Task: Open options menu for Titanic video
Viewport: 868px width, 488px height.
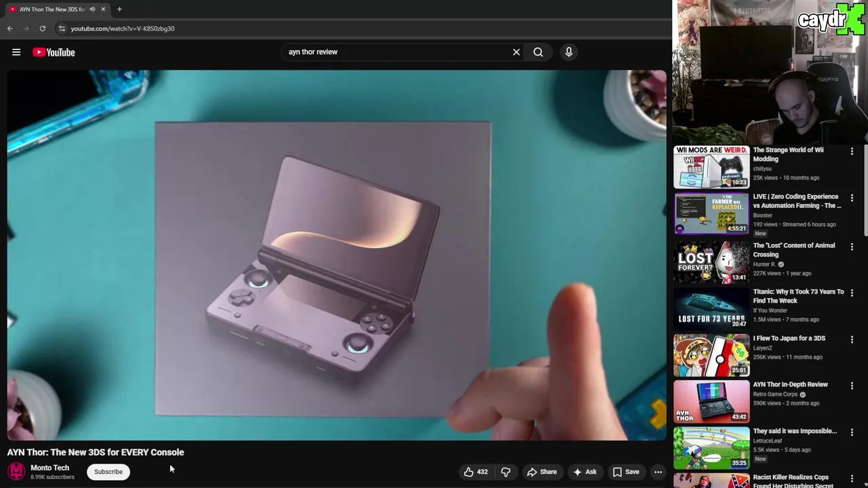Action: click(852, 293)
